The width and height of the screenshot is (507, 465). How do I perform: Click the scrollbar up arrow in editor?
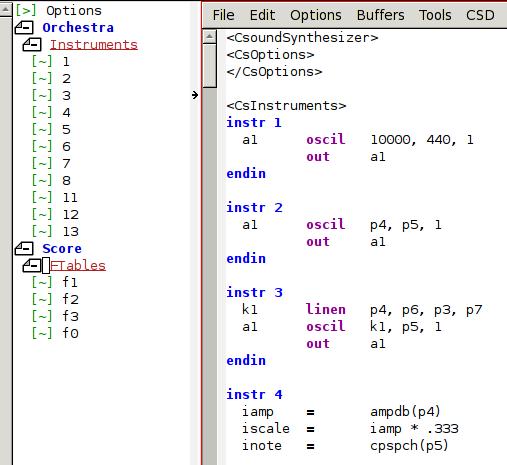210,37
